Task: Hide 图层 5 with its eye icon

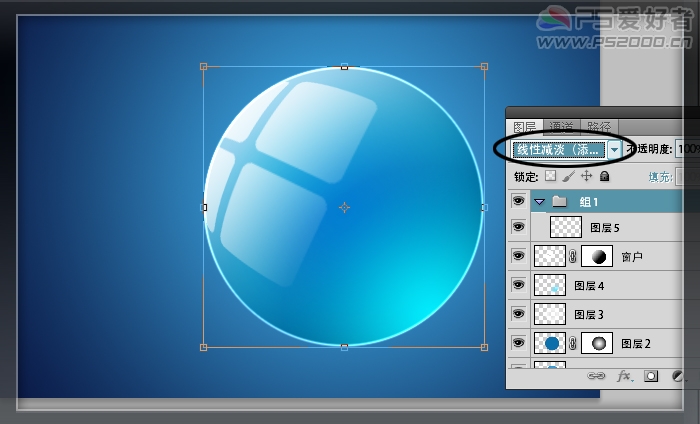Action: click(518, 227)
